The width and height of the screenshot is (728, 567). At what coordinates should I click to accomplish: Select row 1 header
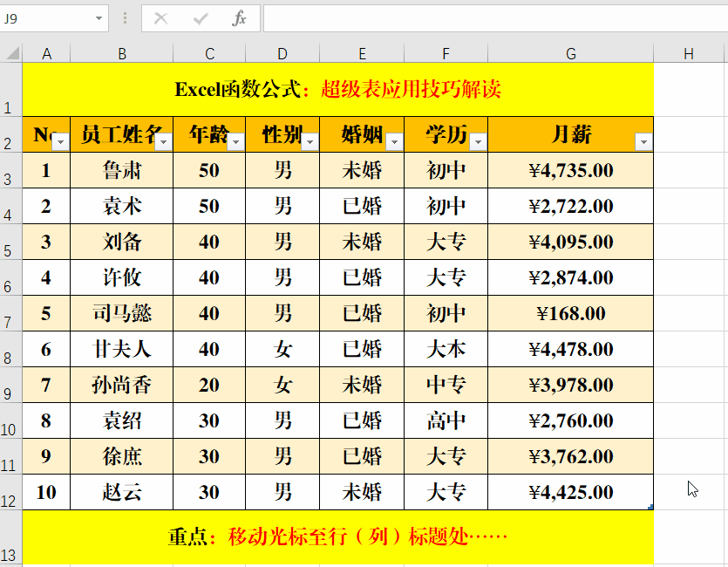(x=10, y=89)
